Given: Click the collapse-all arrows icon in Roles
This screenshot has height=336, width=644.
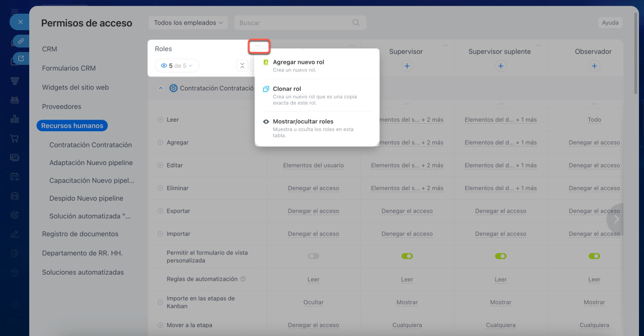Looking at the screenshot, I should coord(242,66).
